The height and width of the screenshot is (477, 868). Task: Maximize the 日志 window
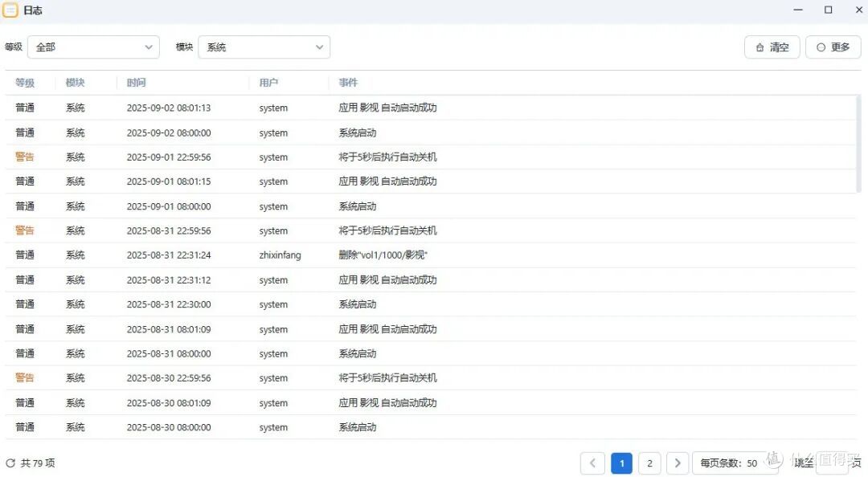(828, 10)
